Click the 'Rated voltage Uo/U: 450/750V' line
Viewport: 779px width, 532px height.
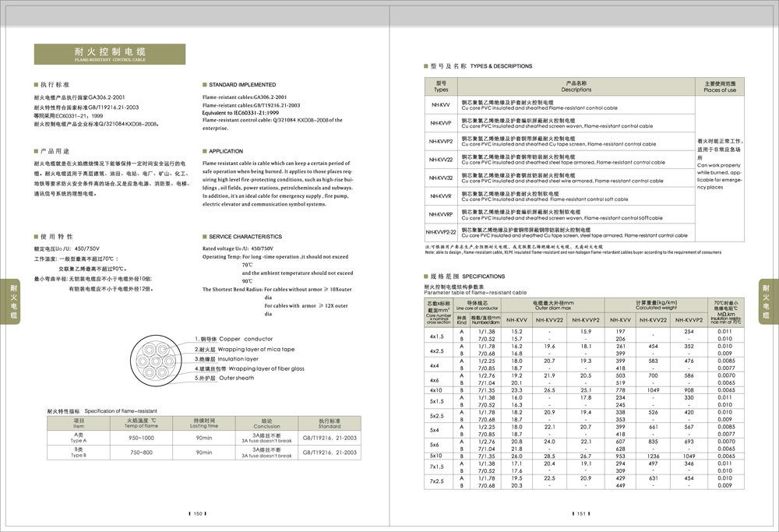(x=238, y=248)
